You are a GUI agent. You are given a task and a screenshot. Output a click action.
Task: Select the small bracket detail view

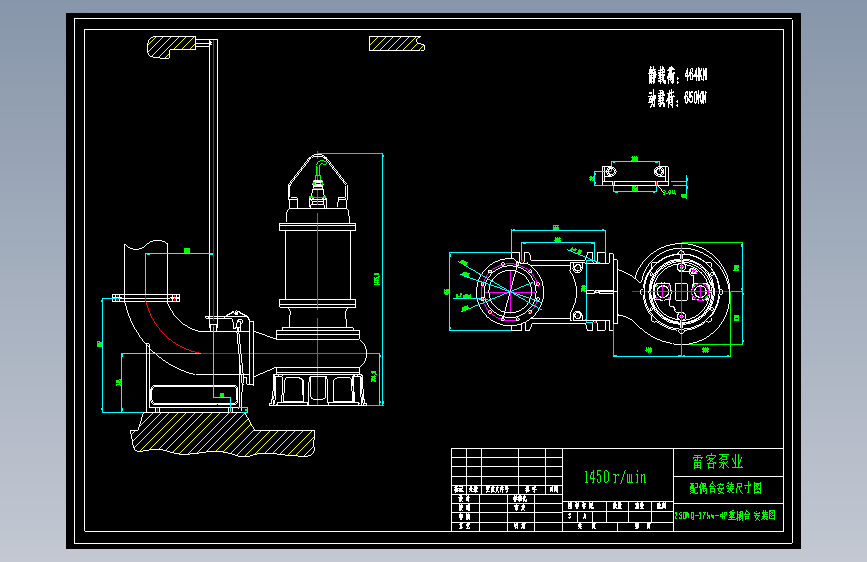pyautogui.click(x=636, y=178)
